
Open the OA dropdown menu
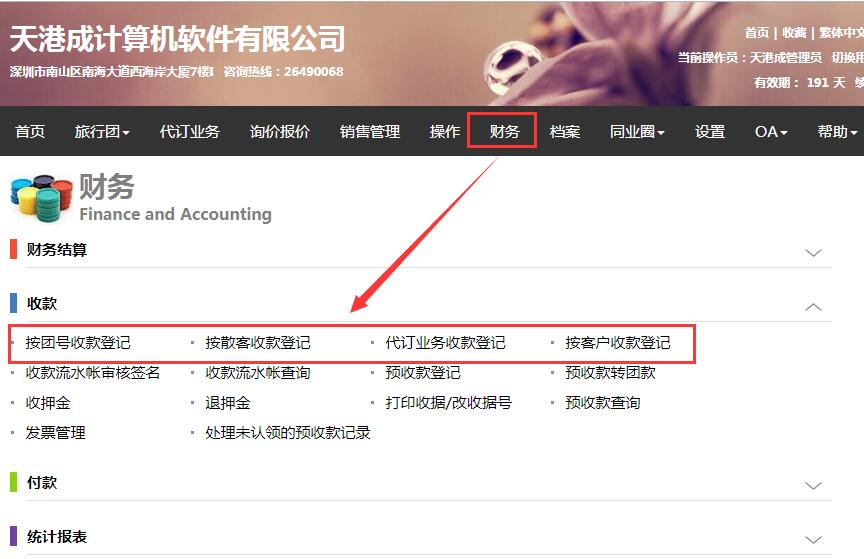pyautogui.click(x=771, y=132)
